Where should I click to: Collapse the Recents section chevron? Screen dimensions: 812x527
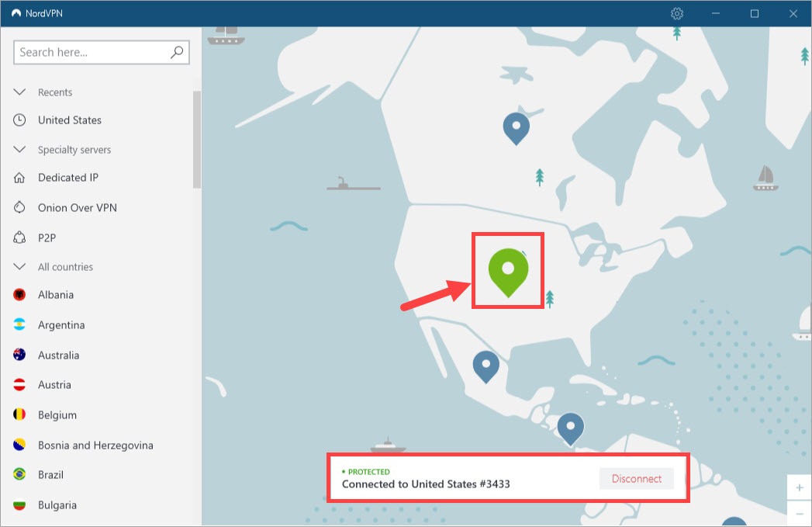(x=20, y=92)
